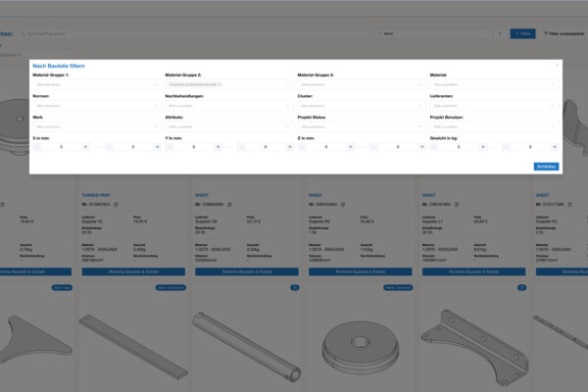Select the flat bar part thumbnail
The width and height of the screenshot is (588, 392).
coord(133,346)
